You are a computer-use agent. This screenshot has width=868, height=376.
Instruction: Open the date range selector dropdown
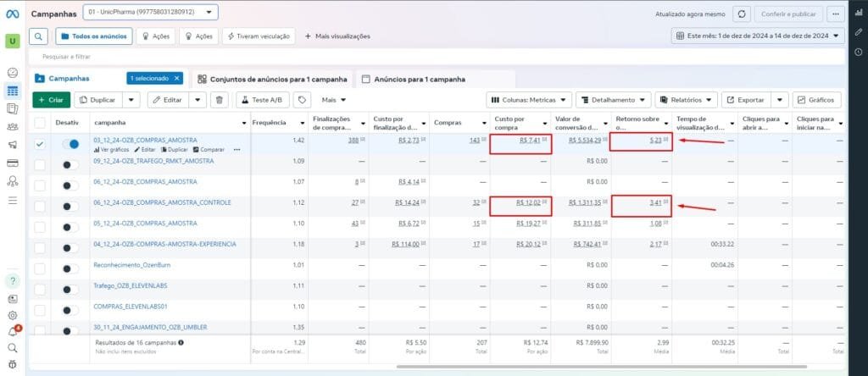(758, 36)
